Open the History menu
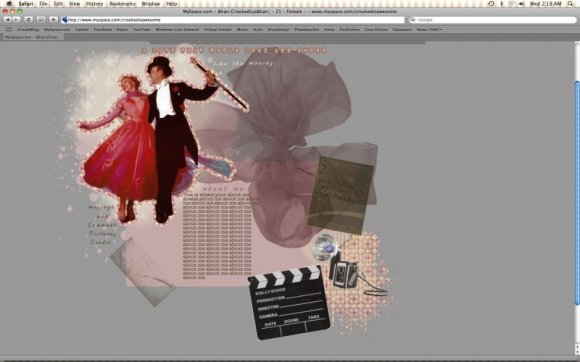Screen dimensions: 580x362 (94, 4)
